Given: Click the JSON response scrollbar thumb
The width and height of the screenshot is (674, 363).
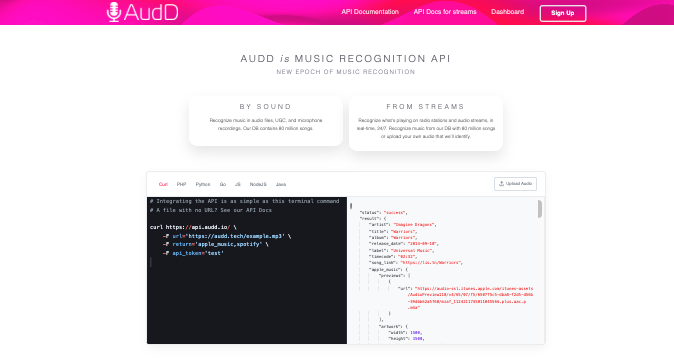Looking at the screenshot, I should coord(540,209).
